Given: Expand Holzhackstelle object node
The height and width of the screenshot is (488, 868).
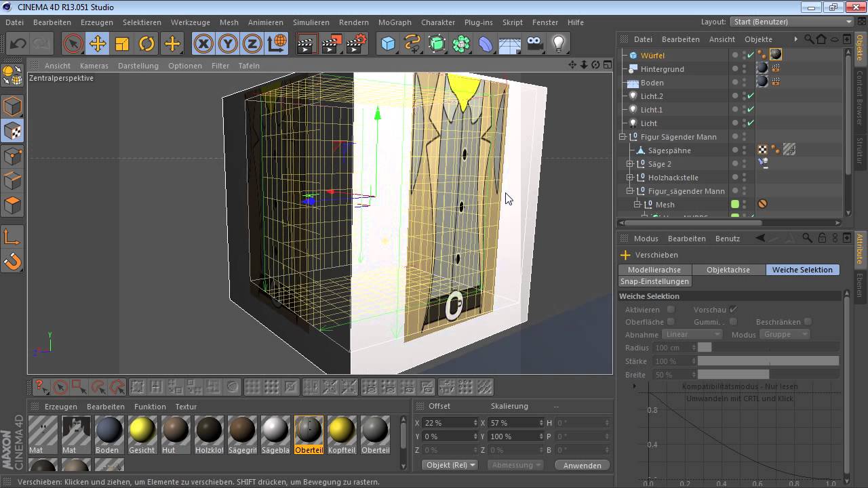Looking at the screenshot, I should click(630, 178).
